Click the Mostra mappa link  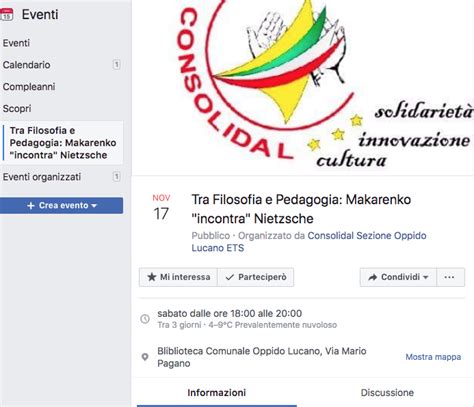pyautogui.click(x=433, y=357)
